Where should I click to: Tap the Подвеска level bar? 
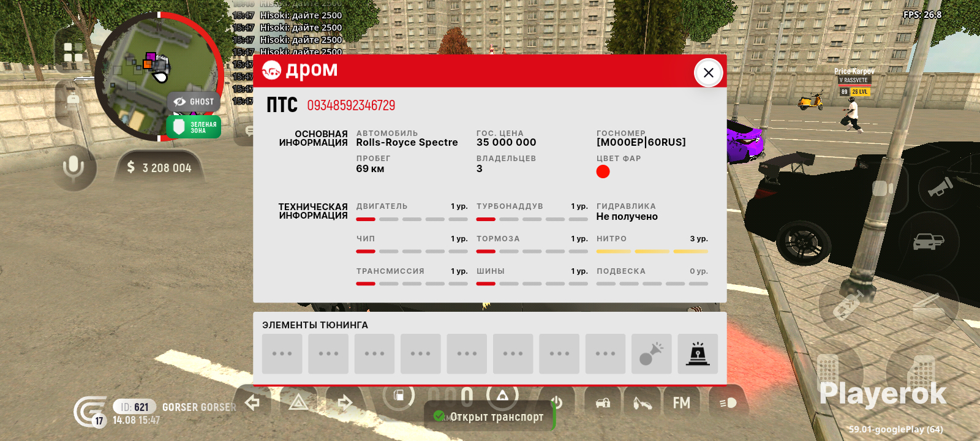pyautogui.click(x=652, y=284)
